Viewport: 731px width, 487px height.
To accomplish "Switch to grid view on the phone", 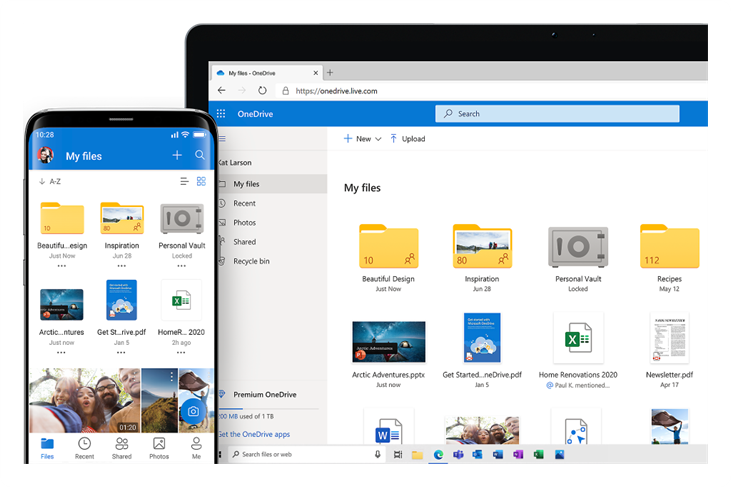I will [201, 181].
